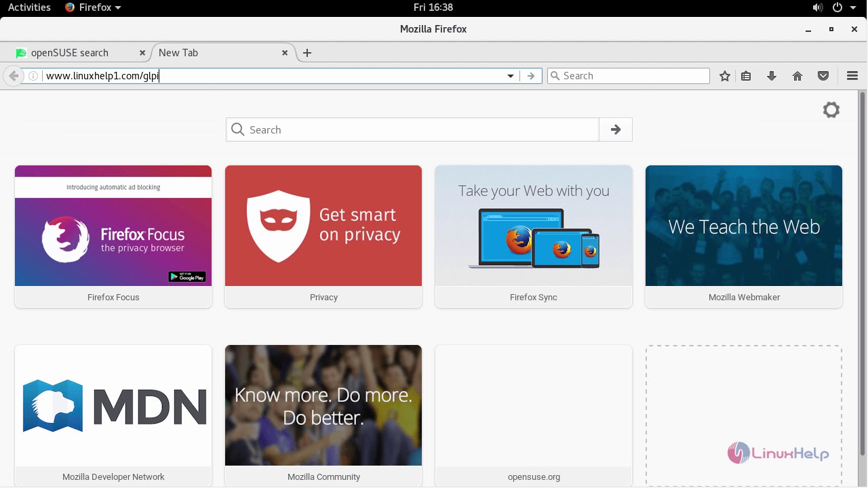Screen dimensions: 868x488
Task: Click the openSUSE search tab favicon
Action: [x=21, y=53]
